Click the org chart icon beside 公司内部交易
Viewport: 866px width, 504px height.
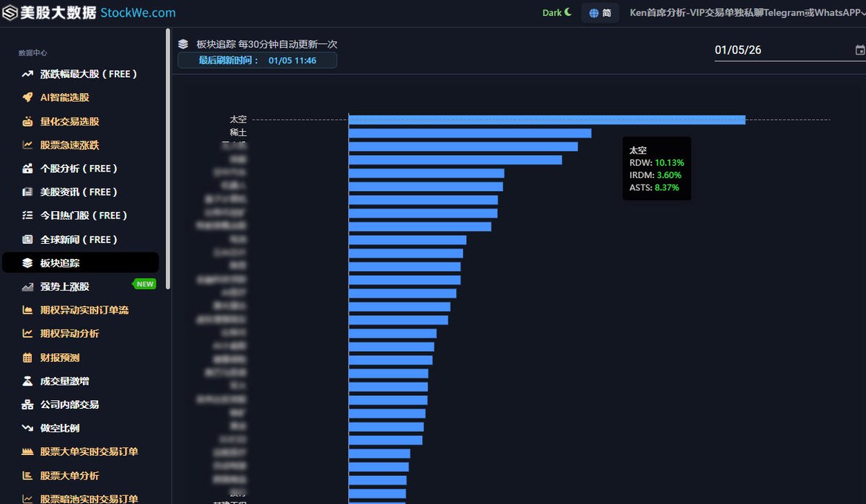click(27, 404)
